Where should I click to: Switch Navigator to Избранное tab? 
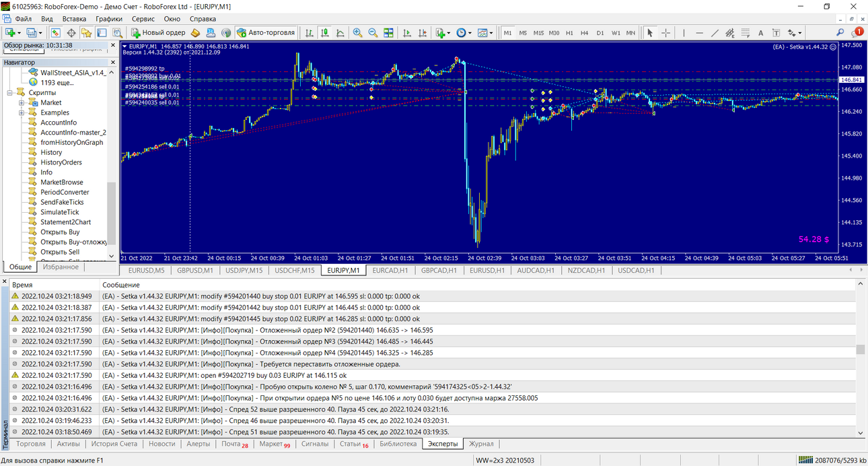pos(61,267)
